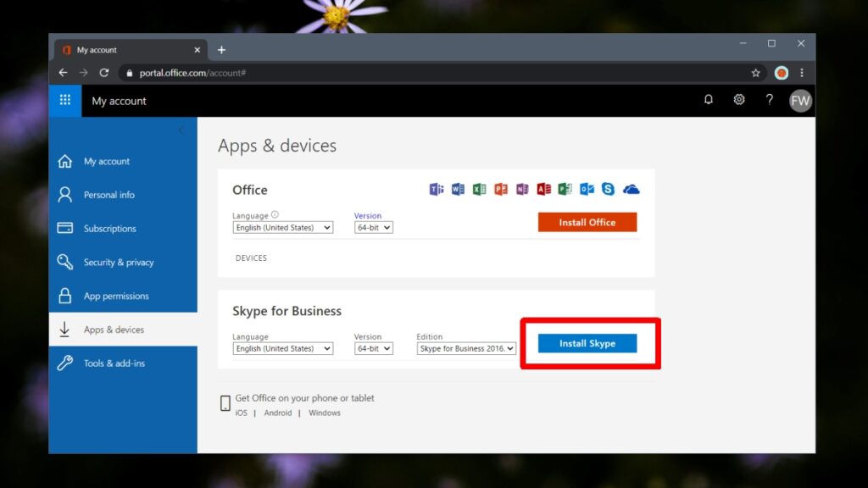Open the notifications bell
This screenshot has width=868, height=488.
tap(709, 100)
